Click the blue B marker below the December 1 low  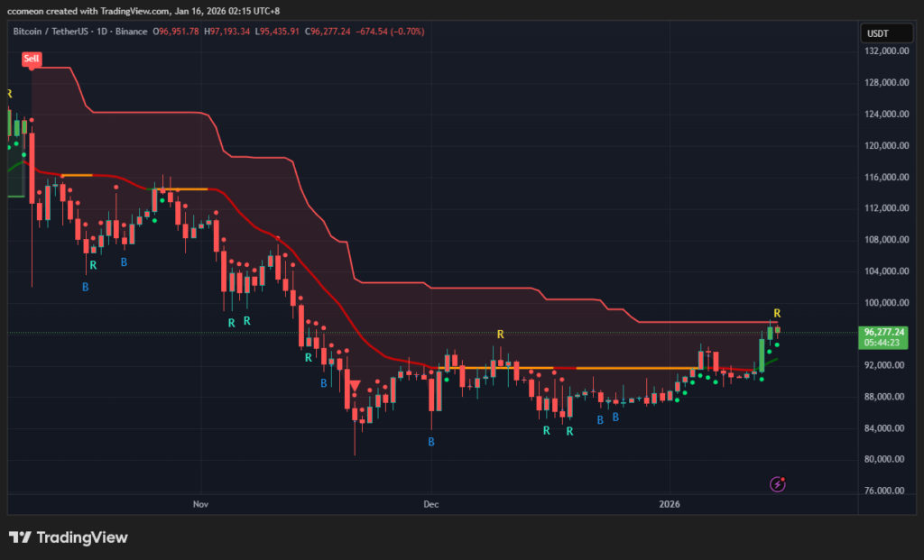point(431,442)
